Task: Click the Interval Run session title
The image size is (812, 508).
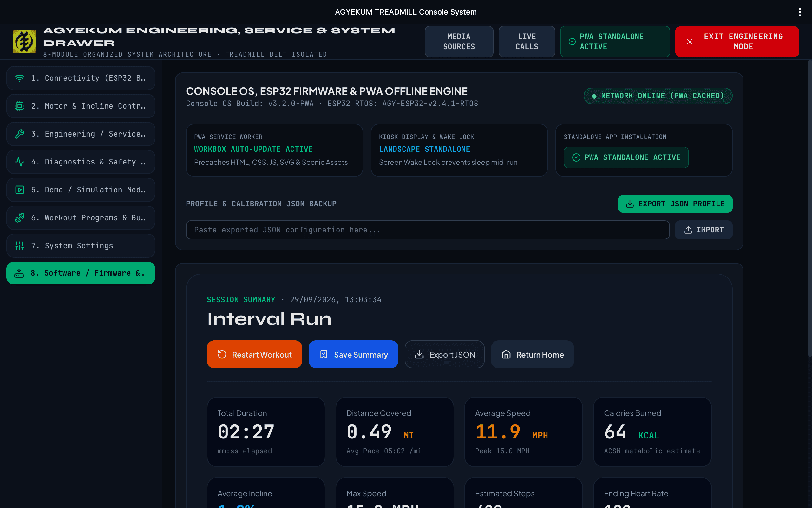Action: click(x=269, y=319)
